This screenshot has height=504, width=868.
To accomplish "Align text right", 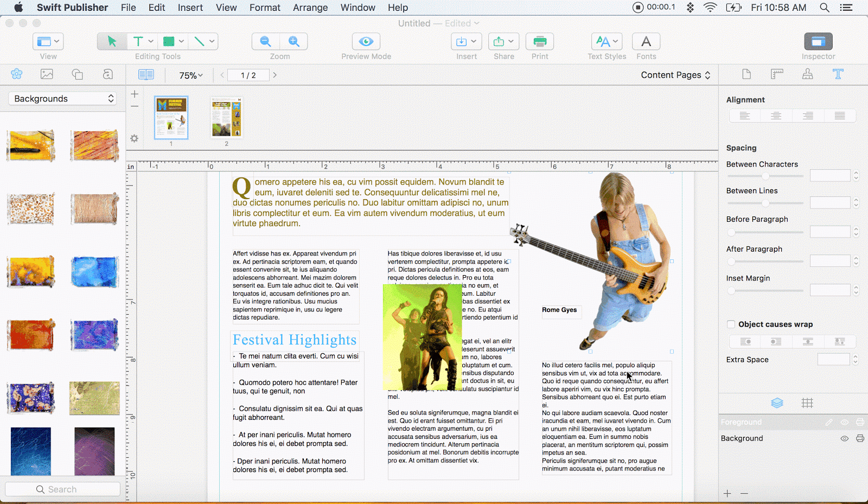I will pos(808,116).
